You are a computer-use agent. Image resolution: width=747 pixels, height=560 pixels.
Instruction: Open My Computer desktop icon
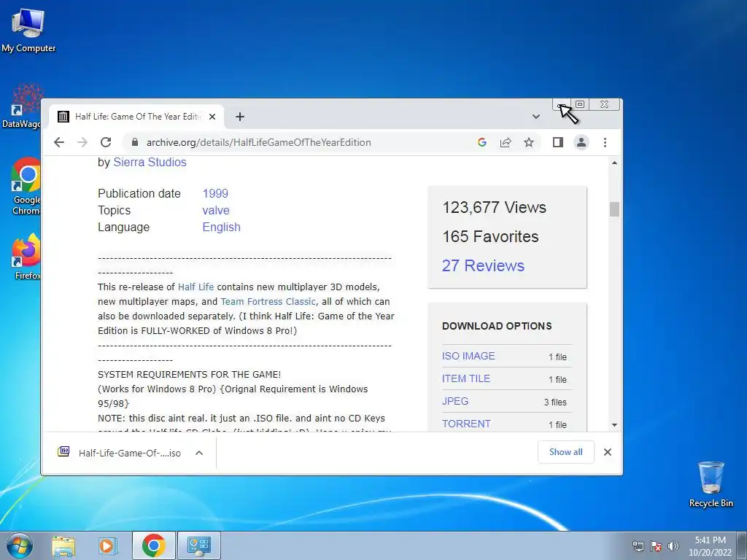click(28, 31)
